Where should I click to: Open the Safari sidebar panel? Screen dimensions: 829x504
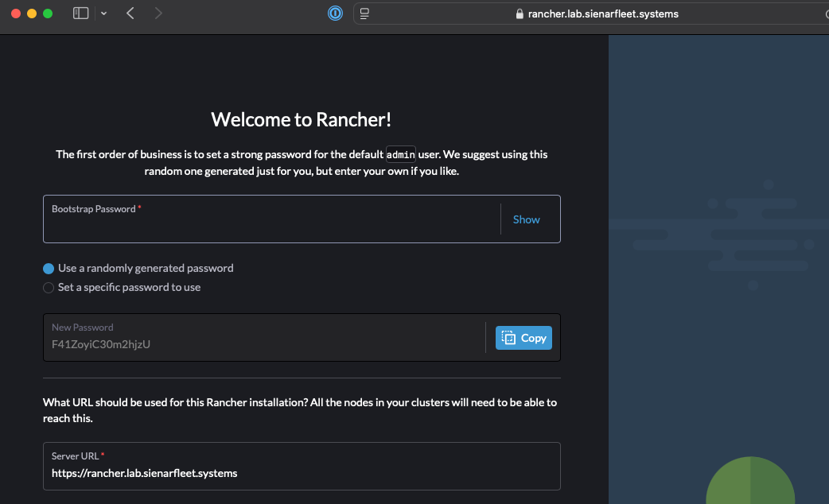[80, 13]
